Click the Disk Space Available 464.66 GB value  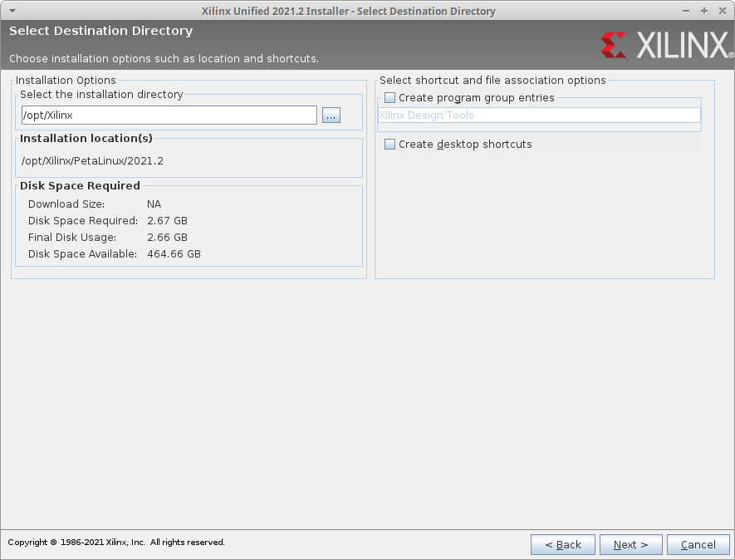[174, 254]
